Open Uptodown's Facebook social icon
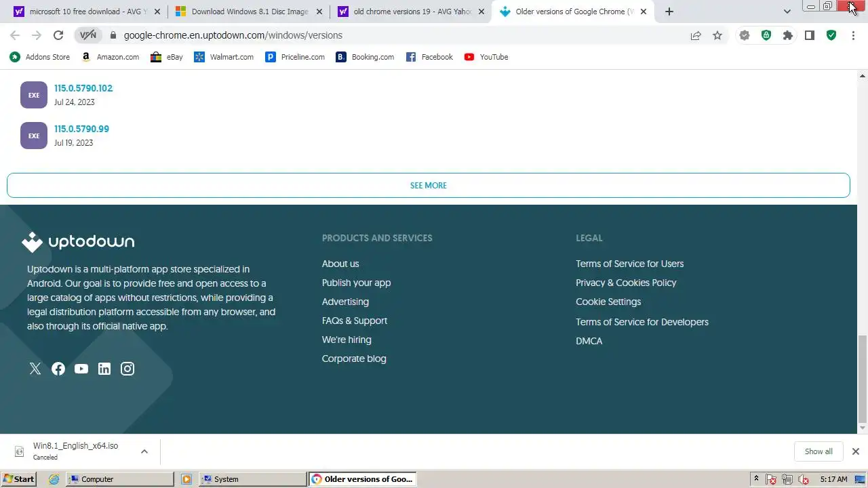This screenshot has height=488, width=868. [58, 369]
